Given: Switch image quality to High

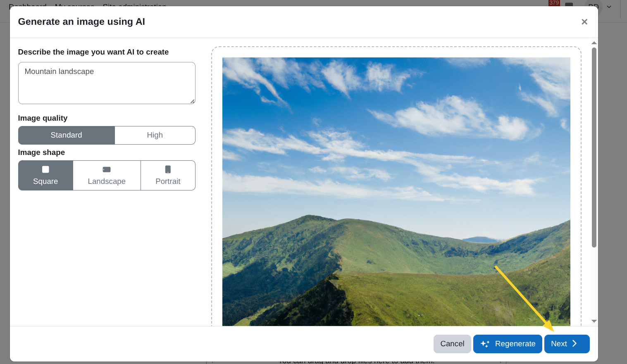Looking at the screenshot, I should point(155,135).
